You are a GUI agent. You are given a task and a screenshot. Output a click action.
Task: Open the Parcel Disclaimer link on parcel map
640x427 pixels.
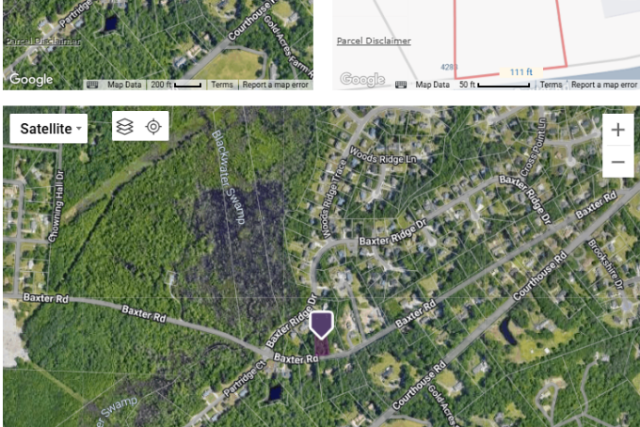pyautogui.click(x=373, y=41)
